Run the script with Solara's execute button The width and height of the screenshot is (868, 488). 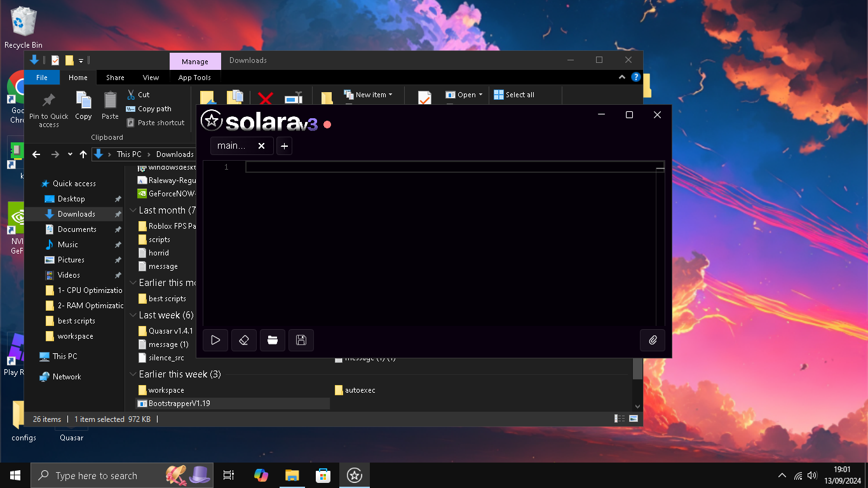coord(215,340)
